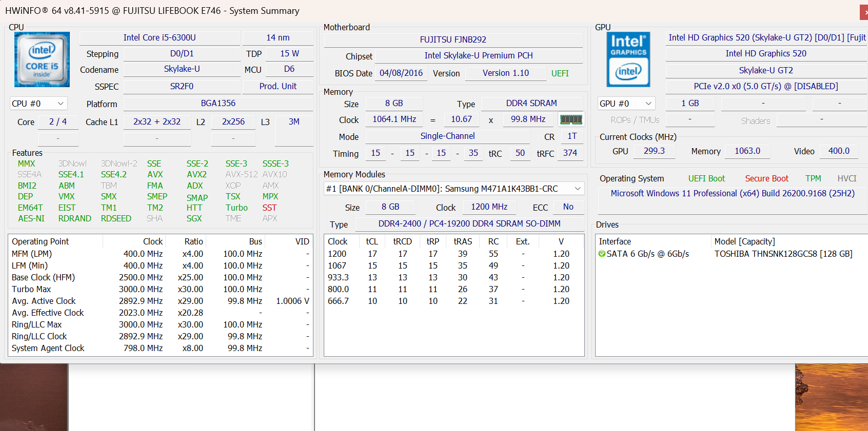Screen dimensions: 868x431
Task: Click the Cache L1 value 2x32 + 2x32
Action: pos(157,121)
